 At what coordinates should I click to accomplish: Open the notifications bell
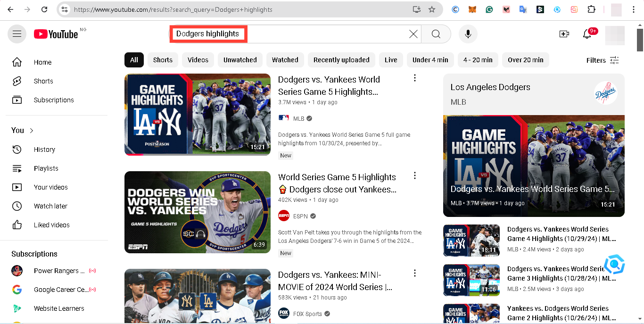(x=587, y=34)
